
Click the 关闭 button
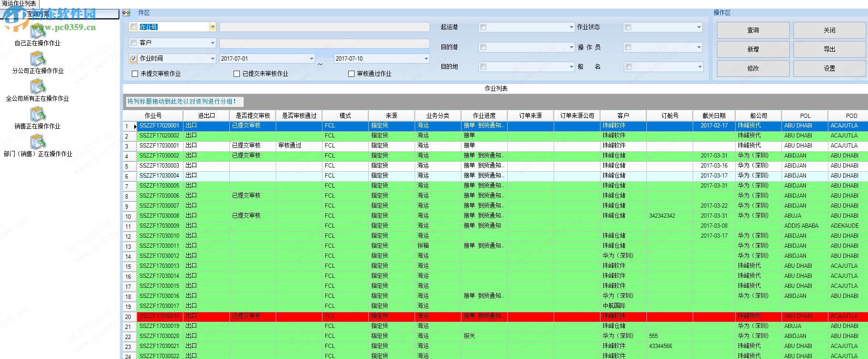coord(829,30)
